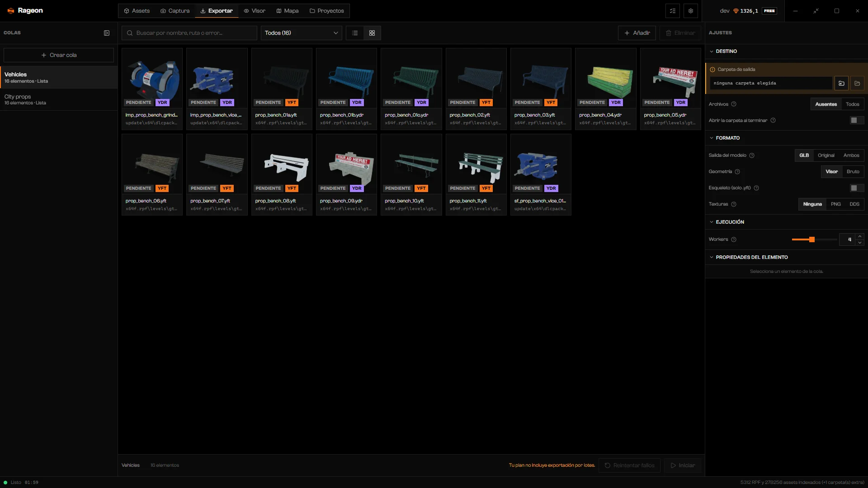
Task: Click the choose output folder icon
Action: click(x=841, y=83)
